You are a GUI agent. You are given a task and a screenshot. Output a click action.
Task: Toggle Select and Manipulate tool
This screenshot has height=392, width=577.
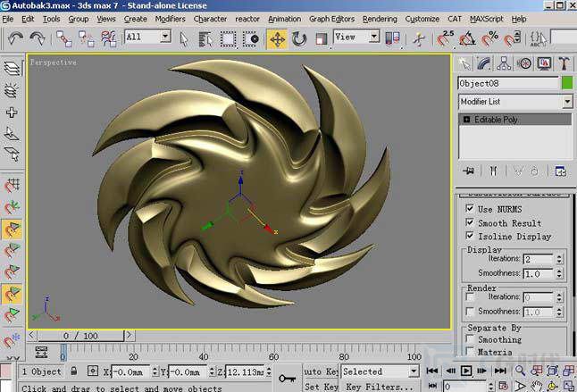pyautogui.click(x=419, y=38)
